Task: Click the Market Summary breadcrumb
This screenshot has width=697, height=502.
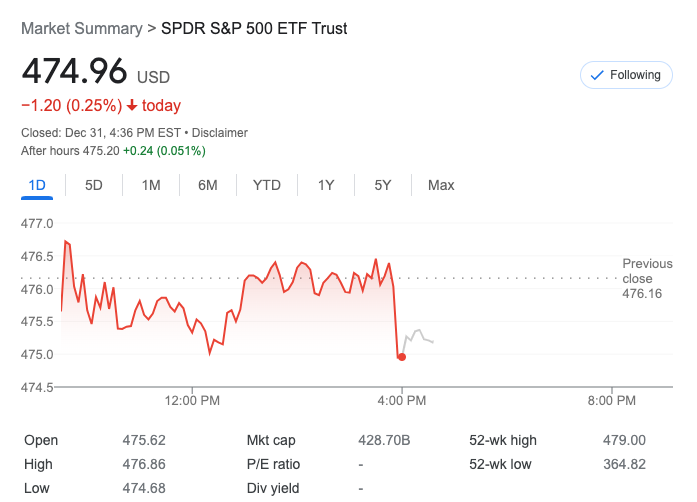Action: [81, 29]
